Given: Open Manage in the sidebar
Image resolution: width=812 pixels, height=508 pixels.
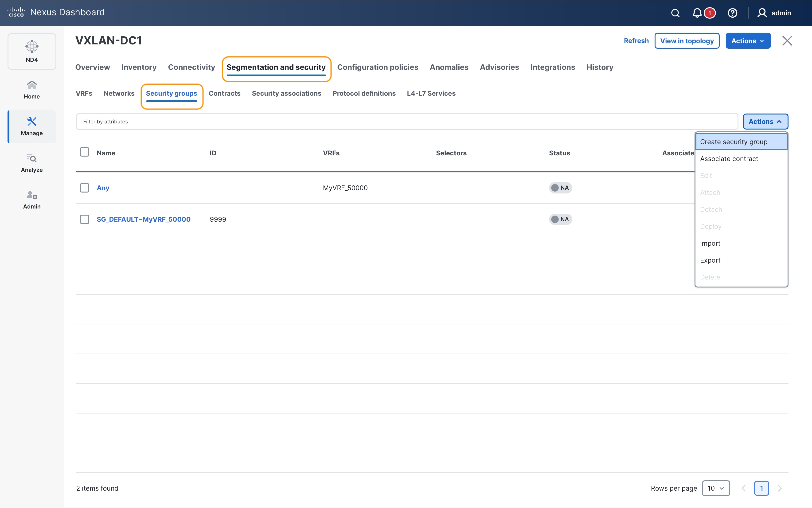Looking at the screenshot, I should coord(32,127).
